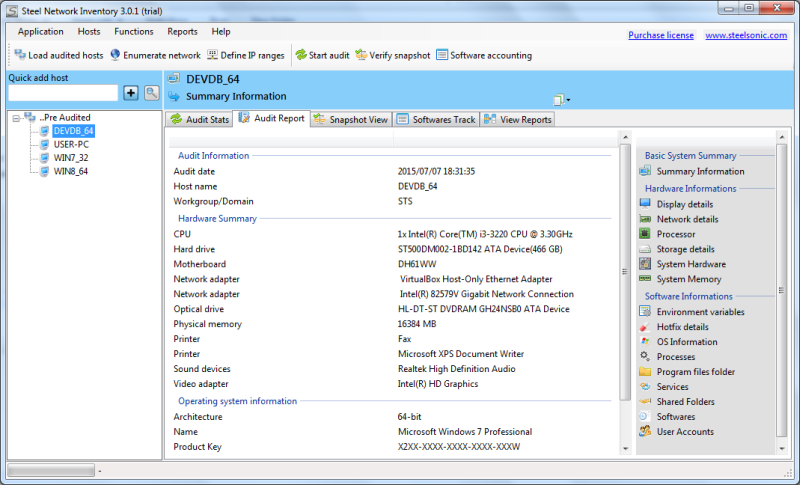The image size is (800, 485).
Task: Open the Hosts menu
Action: 89,31
